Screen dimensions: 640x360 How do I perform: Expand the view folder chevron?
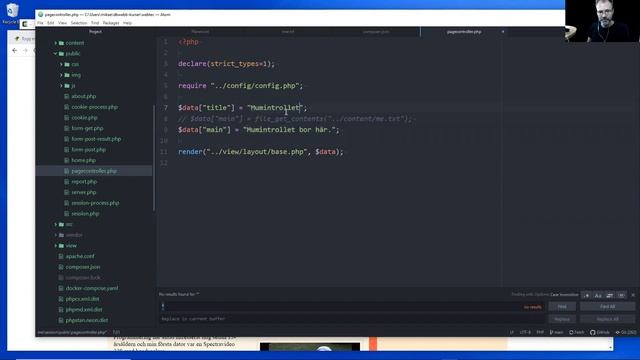[x=56, y=245]
